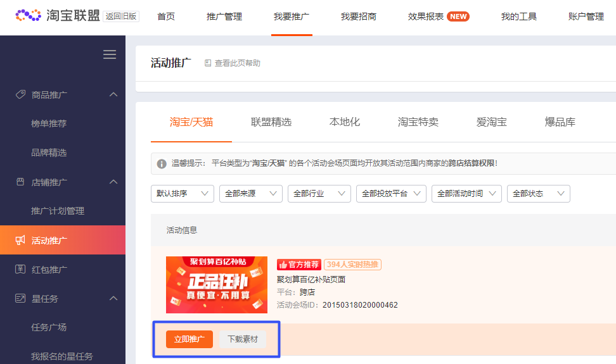Click the 立即推广 button
The height and width of the screenshot is (364, 616).
click(189, 339)
